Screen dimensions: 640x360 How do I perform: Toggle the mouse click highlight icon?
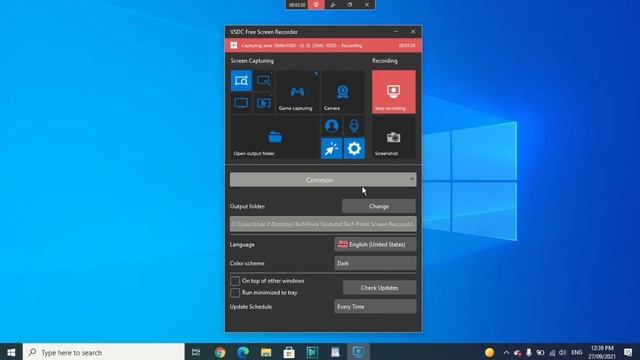pos(331,149)
